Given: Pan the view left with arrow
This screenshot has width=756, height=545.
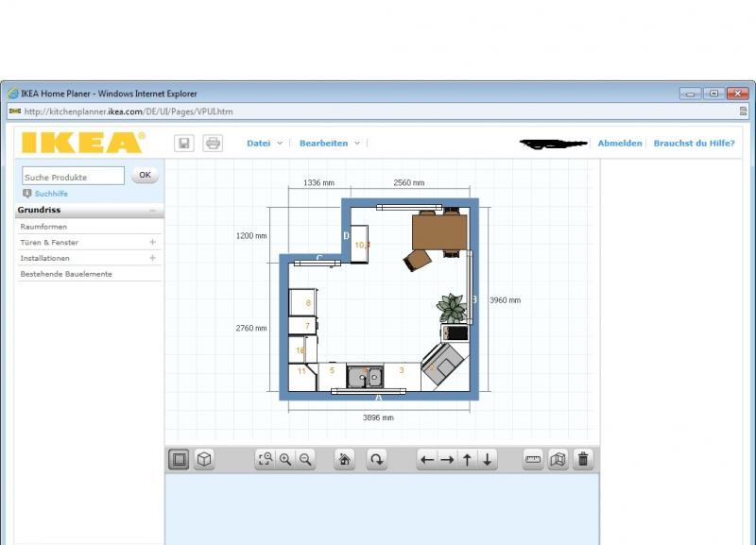Looking at the screenshot, I should pyautogui.click(x=427, y=460).
